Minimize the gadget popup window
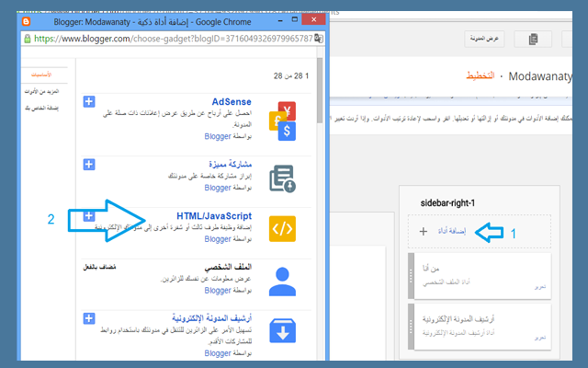The image size is (588, 368). click(280, 20)
